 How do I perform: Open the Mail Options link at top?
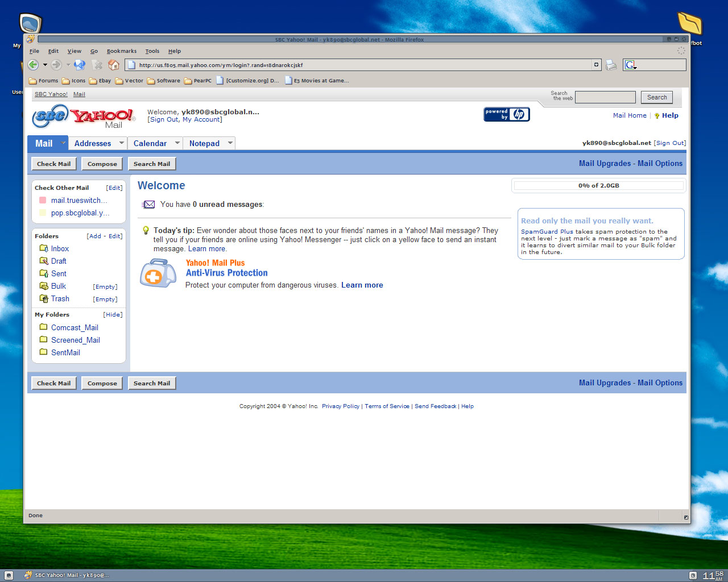[660, 164]
